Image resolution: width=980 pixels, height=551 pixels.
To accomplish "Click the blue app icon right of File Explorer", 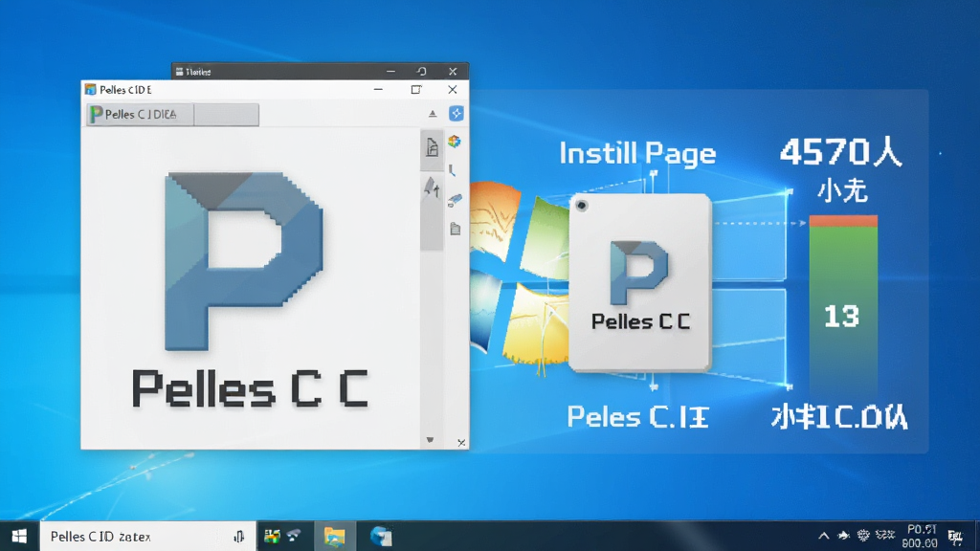I will pos(381,536).
